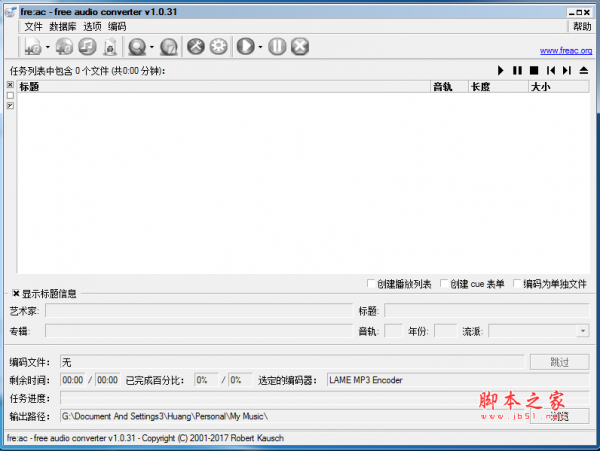600x451 pixels.
Task: Click the 标题 tag input field
Action: (487, 311)
